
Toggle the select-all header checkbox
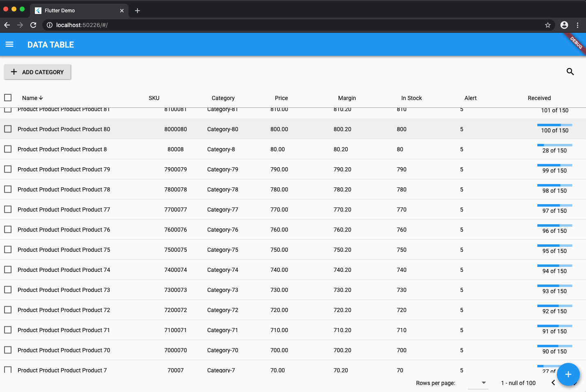8,98
